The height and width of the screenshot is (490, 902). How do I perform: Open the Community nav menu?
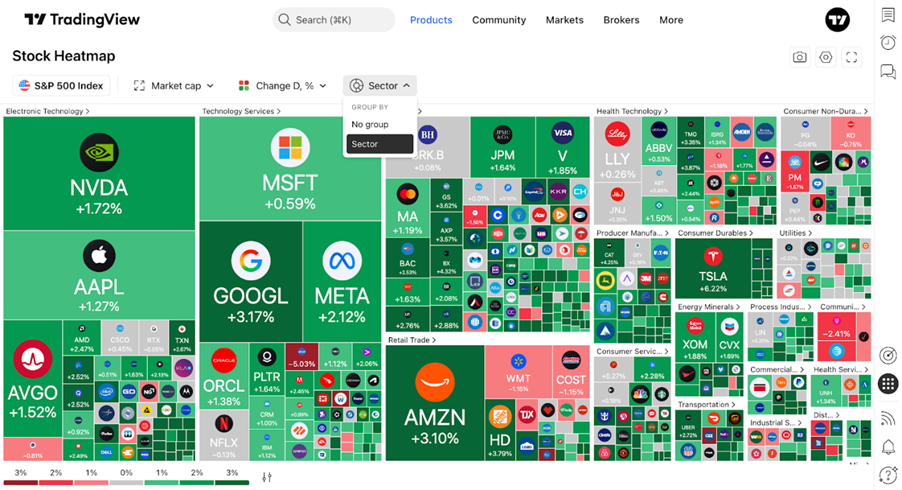click(x=499, y=20)
